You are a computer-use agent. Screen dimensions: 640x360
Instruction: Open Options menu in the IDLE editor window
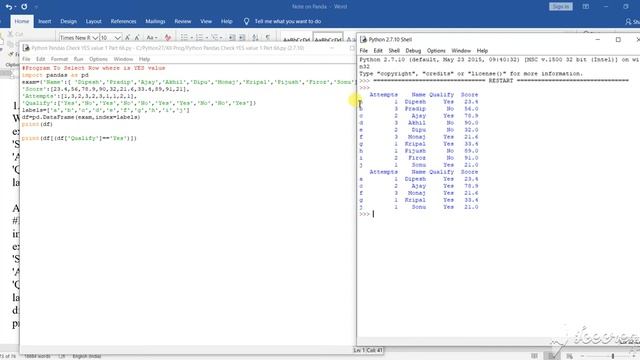click(x=98, y=59)
